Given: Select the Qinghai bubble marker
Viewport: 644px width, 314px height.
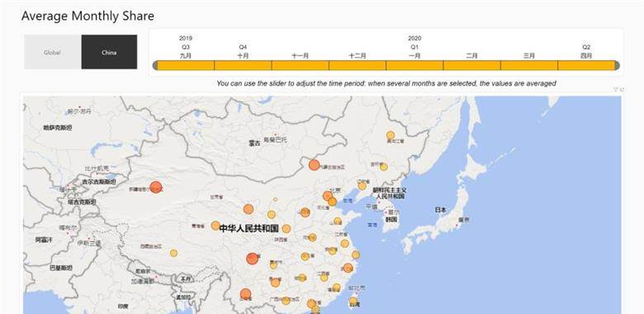Looking at the screenshot, I should coord(215,226).
